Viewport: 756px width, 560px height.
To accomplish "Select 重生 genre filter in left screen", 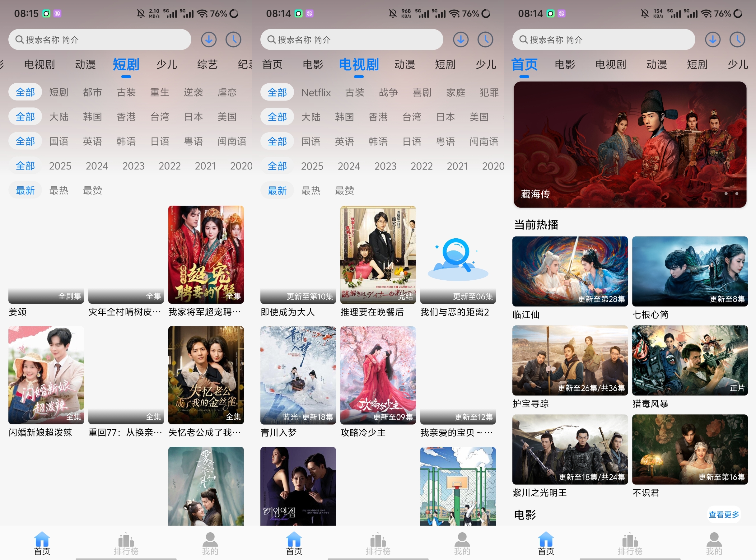I will 160,92.
